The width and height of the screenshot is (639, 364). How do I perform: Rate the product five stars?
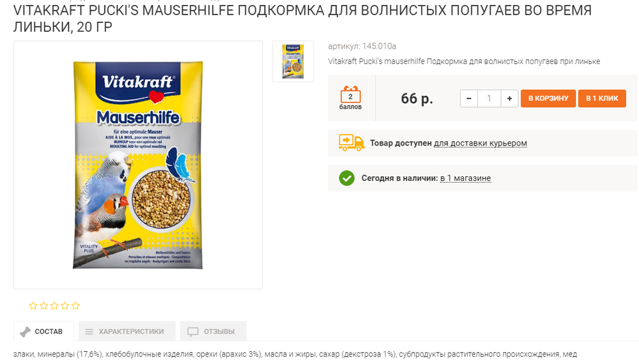click(x=76, y=306)
